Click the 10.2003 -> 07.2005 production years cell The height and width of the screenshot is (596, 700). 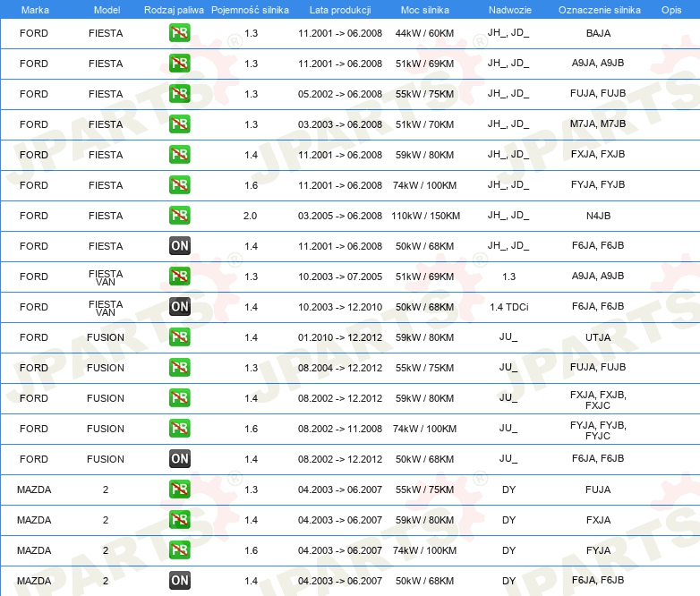click(340, 277)
